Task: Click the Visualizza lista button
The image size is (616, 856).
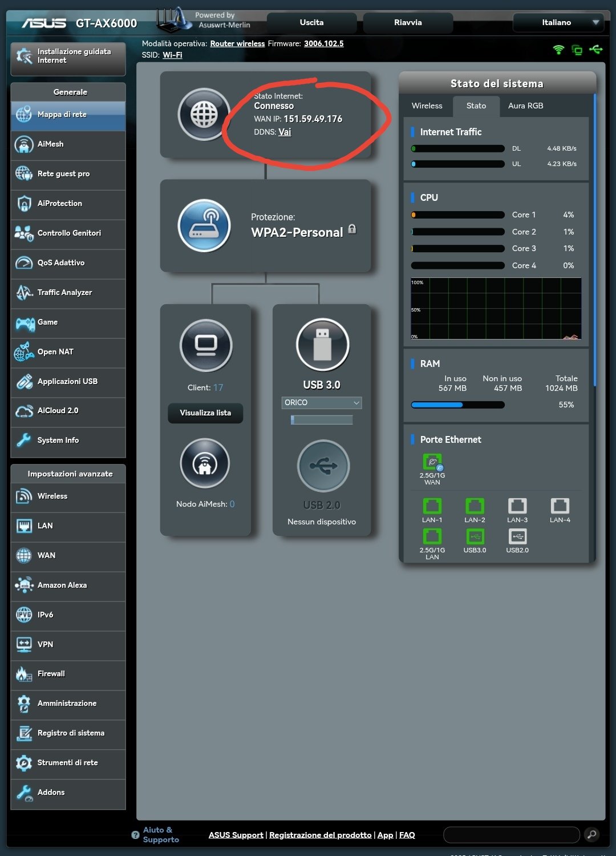Action: [x=205, y=413]
